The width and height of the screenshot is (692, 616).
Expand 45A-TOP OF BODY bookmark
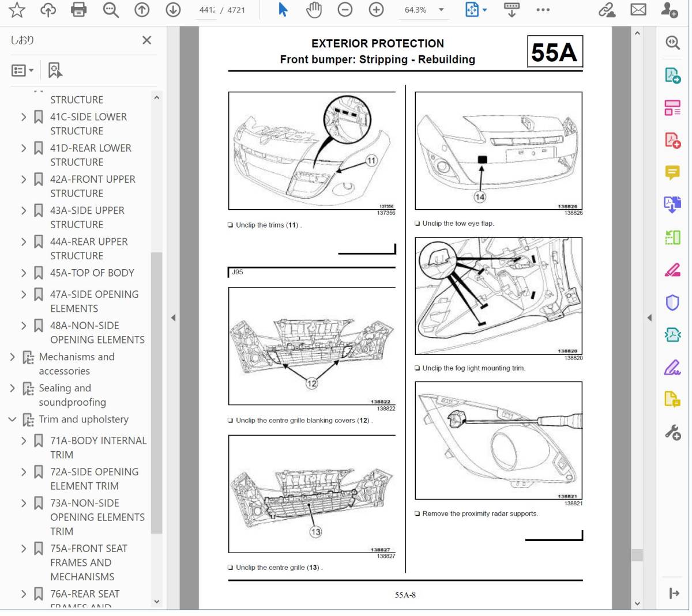24,273
